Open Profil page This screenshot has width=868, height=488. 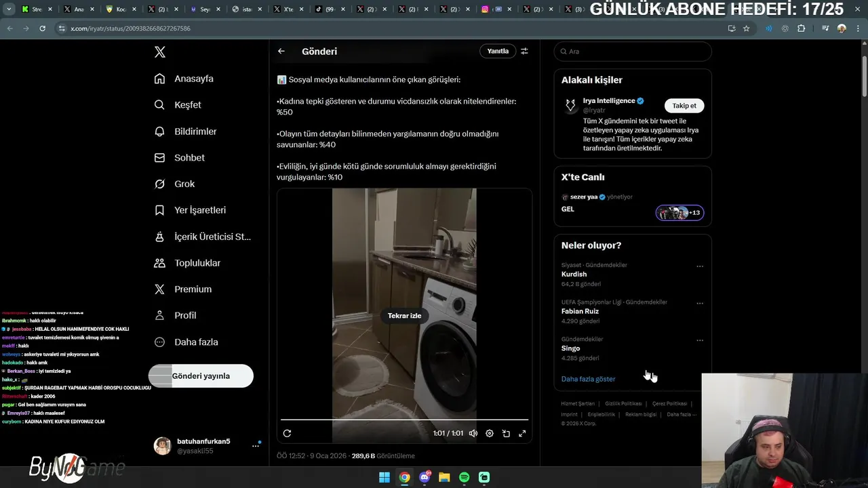tap(175, 315)
